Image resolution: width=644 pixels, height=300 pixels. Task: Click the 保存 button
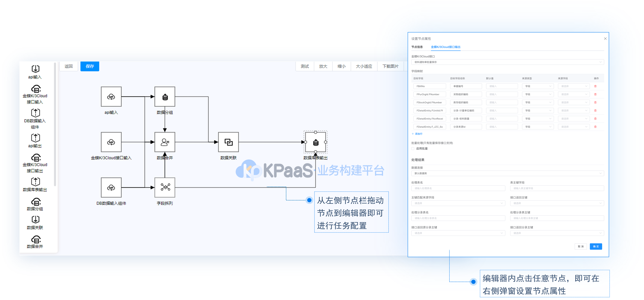coord(90,66)
